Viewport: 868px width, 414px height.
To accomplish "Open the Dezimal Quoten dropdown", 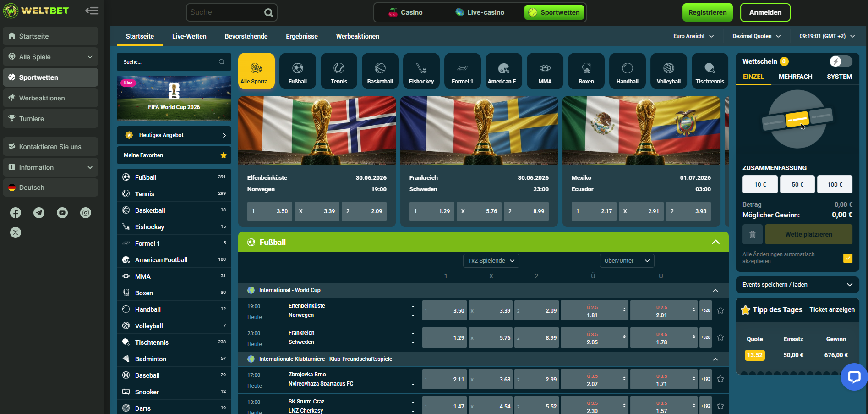I will (x=757, y=36).
